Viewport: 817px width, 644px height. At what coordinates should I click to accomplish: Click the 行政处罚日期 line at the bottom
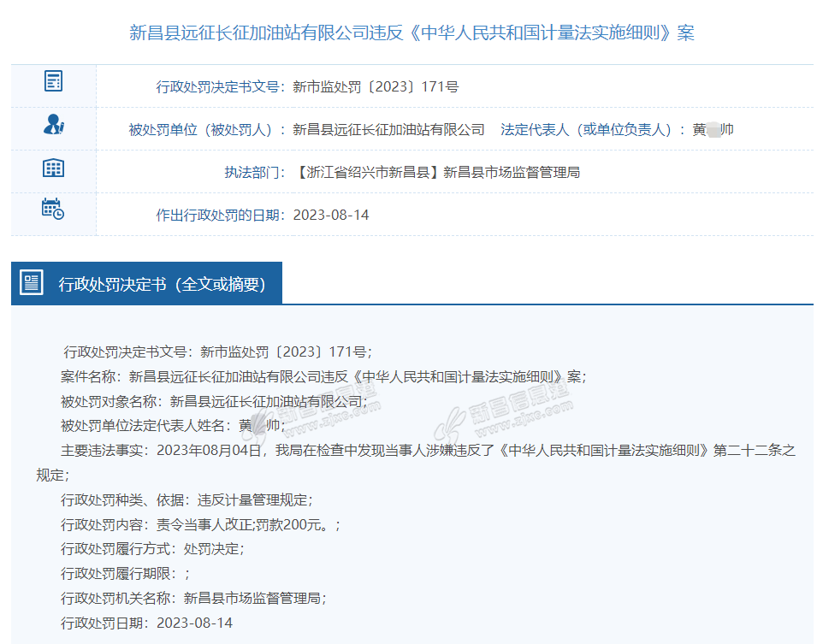tap(146, 623)
